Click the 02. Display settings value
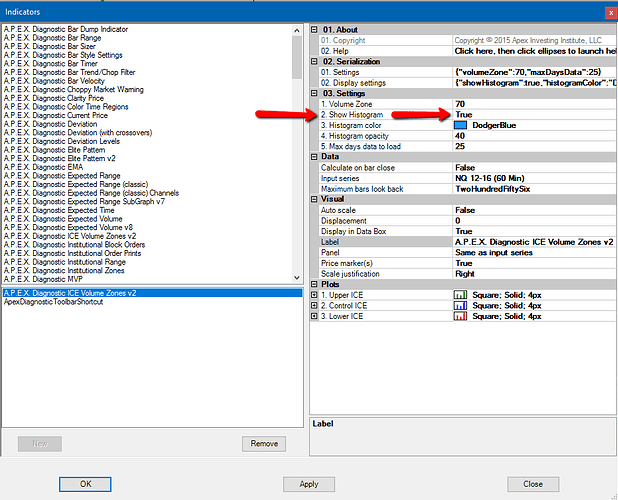 pyautogui.click(x=535, y=83)
